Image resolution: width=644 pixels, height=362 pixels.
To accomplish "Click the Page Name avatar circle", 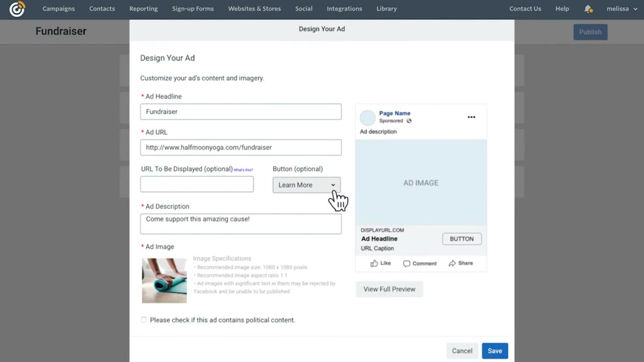I will (x=368, y=117).
